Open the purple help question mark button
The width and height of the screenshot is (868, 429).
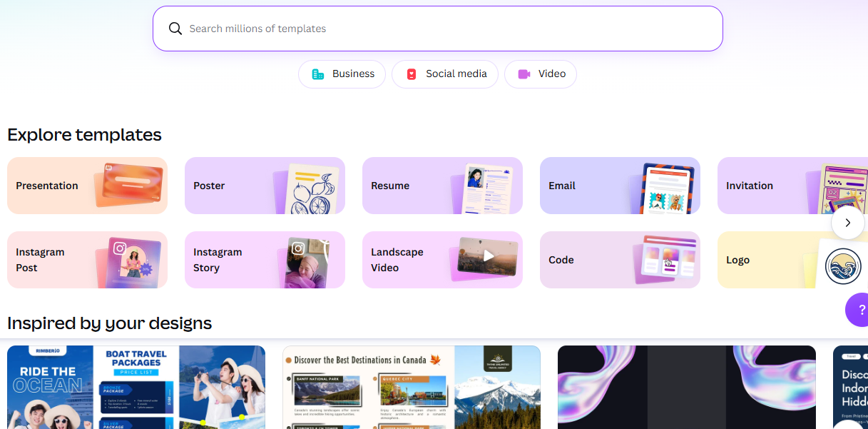click(858, 310)
